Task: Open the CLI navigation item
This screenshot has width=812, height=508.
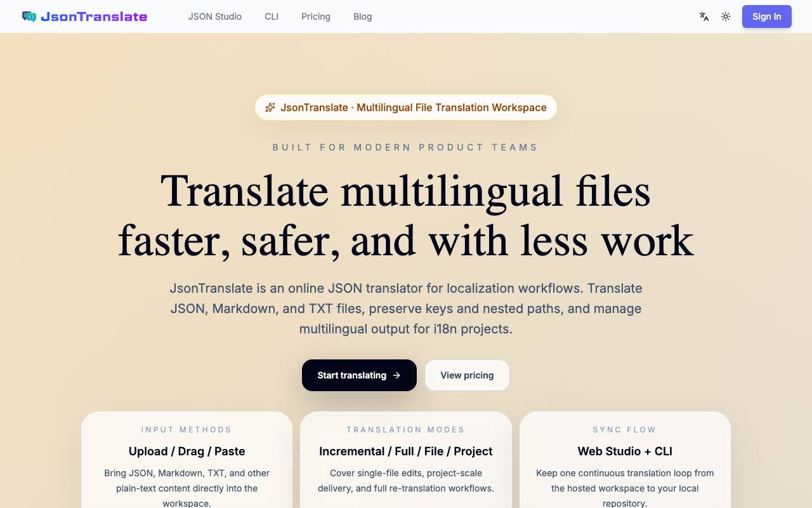Action: coord(272,17)
